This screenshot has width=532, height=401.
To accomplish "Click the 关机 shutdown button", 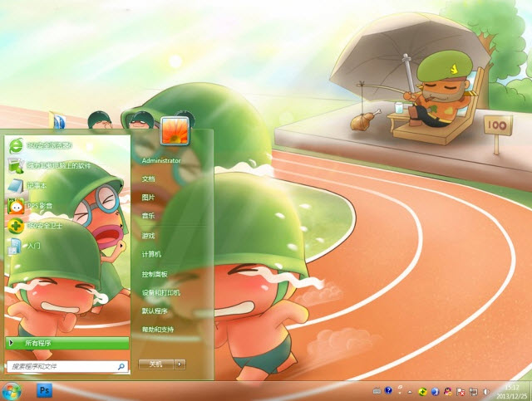I will coord(156,364).
